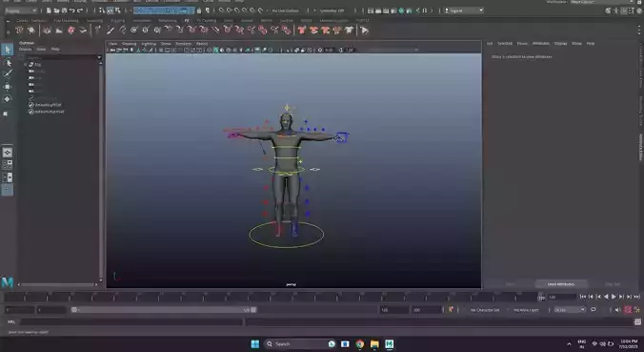The image size is (644, 352).
Task: Open the sign-in dropdown in status line
Action: (x=464, y=10)
